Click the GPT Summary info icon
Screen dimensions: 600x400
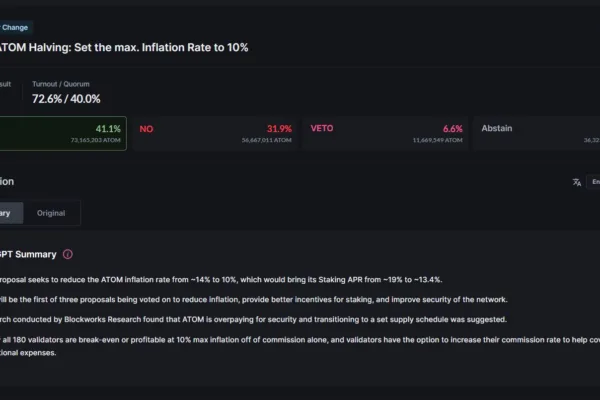click(68, 255)
